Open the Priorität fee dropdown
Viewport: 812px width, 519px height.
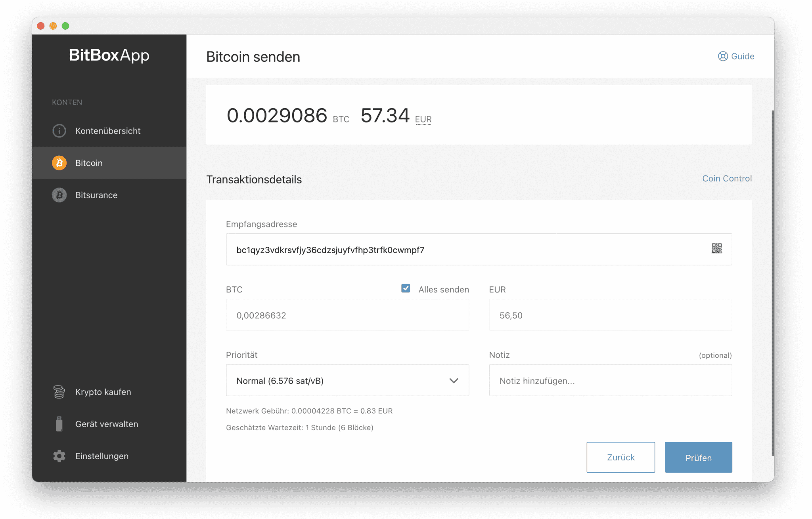point(347,380)
